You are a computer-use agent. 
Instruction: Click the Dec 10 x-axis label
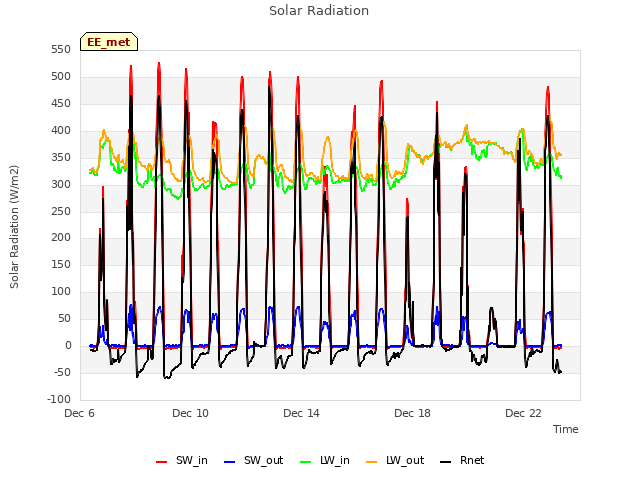pyautogui.click(x=191, y=413)
